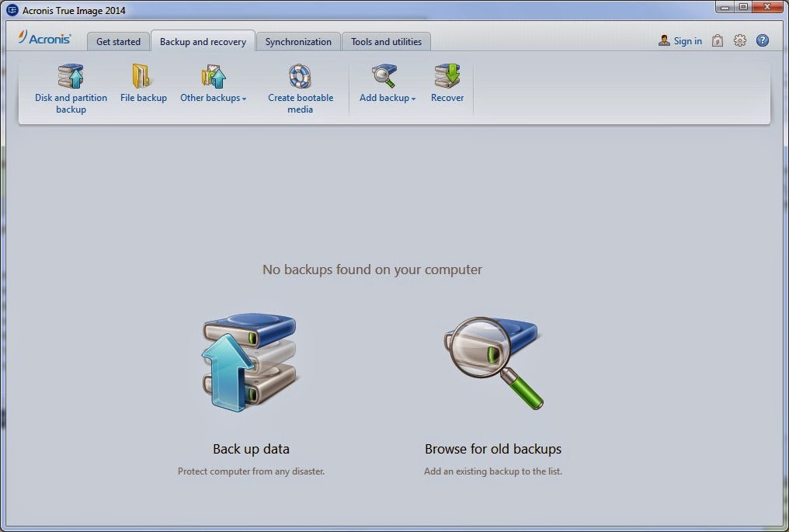Select the Backup and recovery tab

203,41
